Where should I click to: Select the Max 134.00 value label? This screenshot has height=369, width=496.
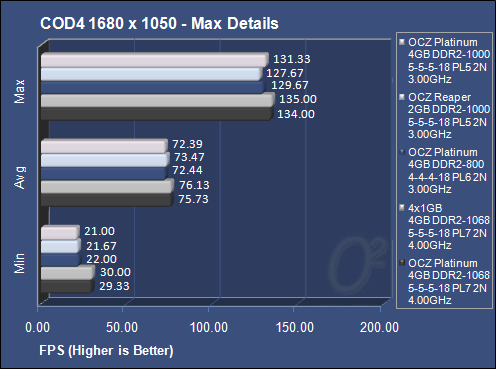296,114
